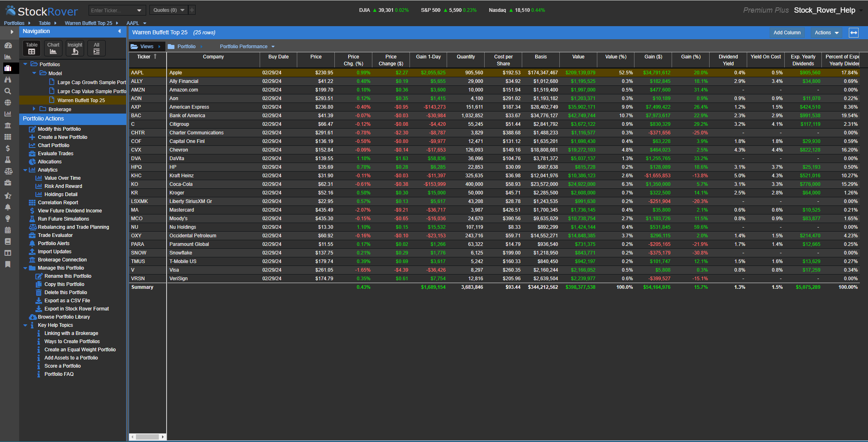Click the plus icon next to Quotes
The width and height of the screenshot is (868, 442).
192,10
